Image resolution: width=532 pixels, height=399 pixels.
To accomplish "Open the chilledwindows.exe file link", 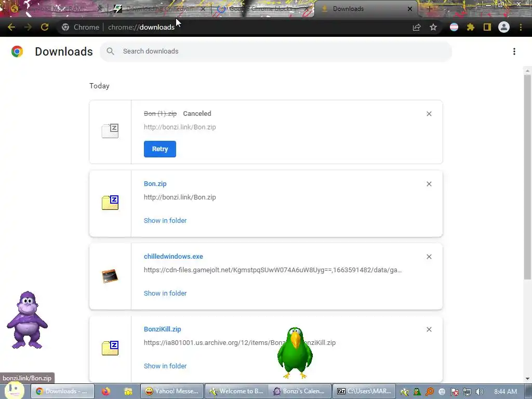I will (174, 257).
